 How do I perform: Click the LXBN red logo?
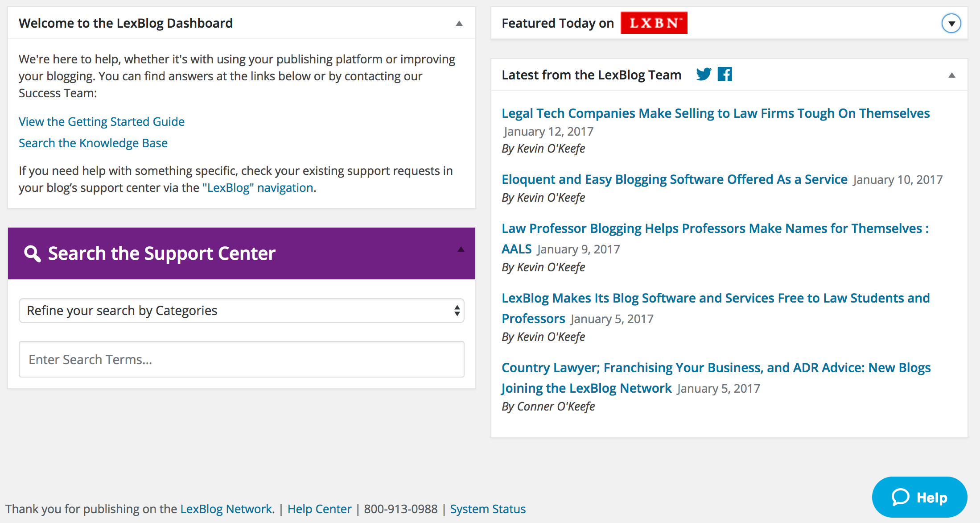654,23
